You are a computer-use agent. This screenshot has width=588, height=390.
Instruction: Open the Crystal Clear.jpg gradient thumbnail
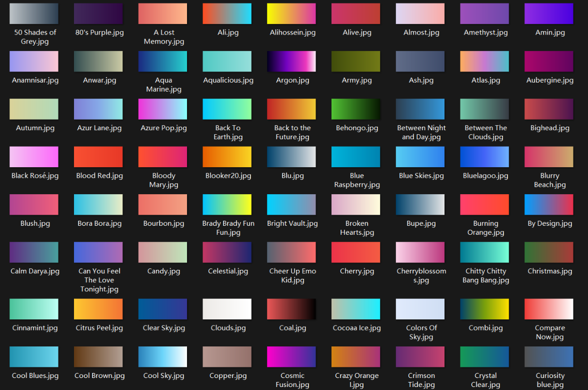tap(484, 357)
